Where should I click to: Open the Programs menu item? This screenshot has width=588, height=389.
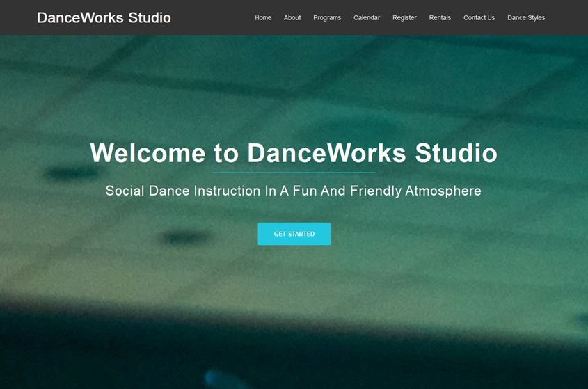[327, 17]
